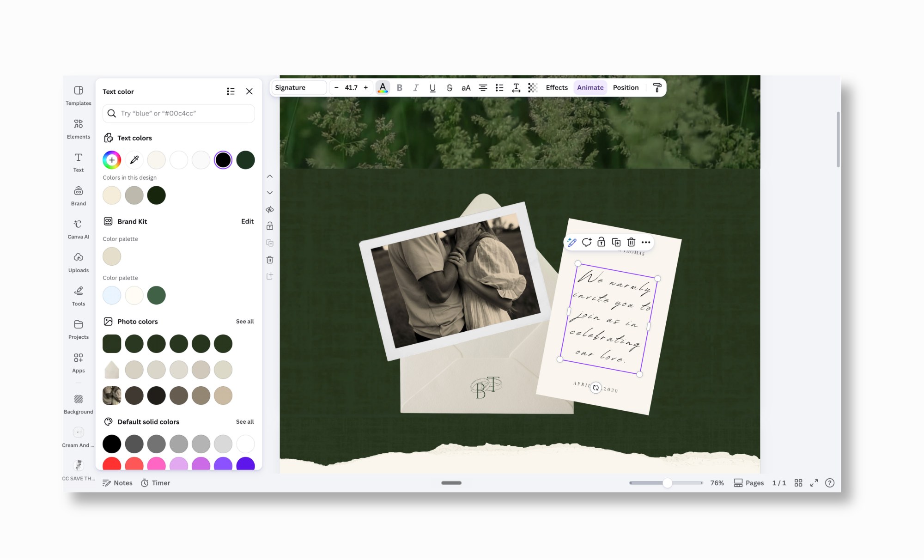The width and height of the screenshot is (924, 560).
Task: Open the Signature font dropdown
Action: coord(299,88)
